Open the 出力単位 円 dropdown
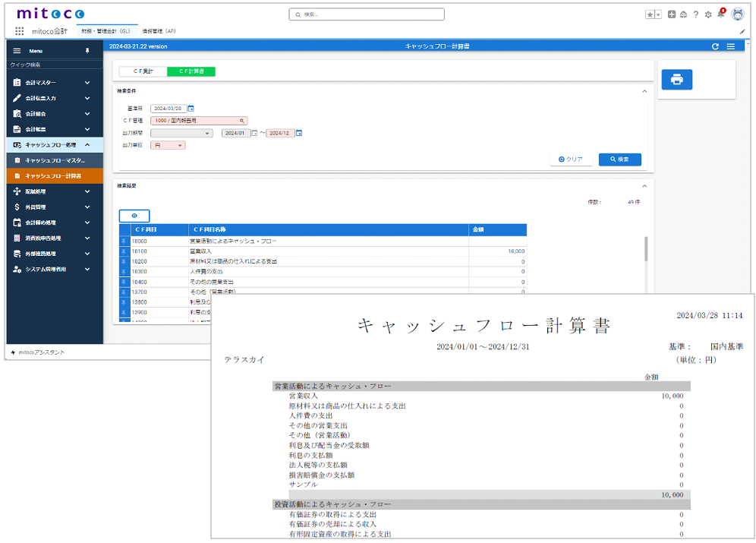Screen dimensions: 756x543 point(168,145)
